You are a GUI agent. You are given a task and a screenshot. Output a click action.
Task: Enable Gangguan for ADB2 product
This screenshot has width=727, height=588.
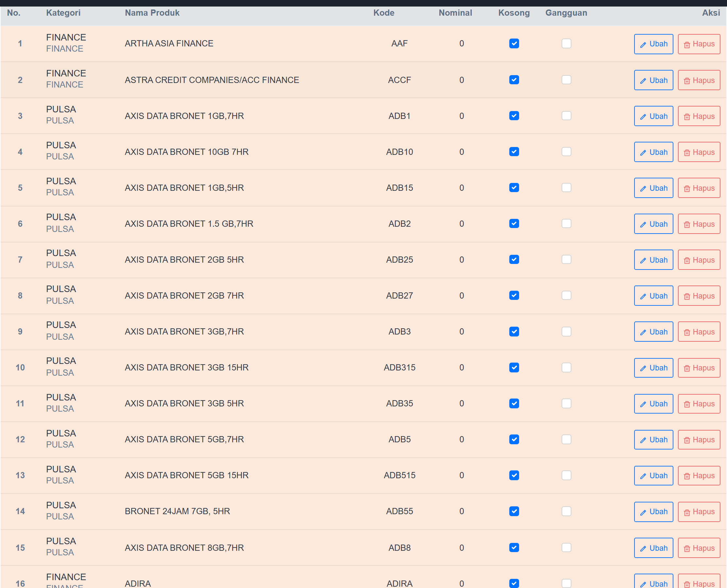click(566, 223)
